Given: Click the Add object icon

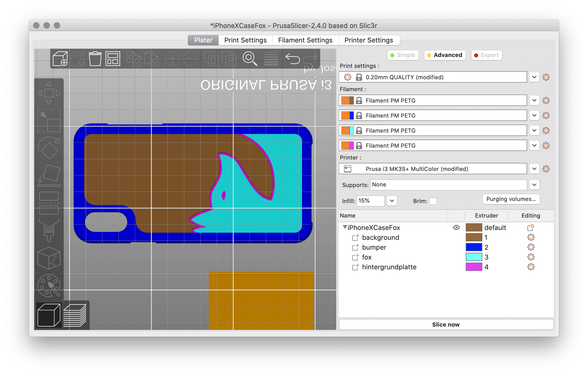Looking at the screenshot, I should tap(60, 59).
